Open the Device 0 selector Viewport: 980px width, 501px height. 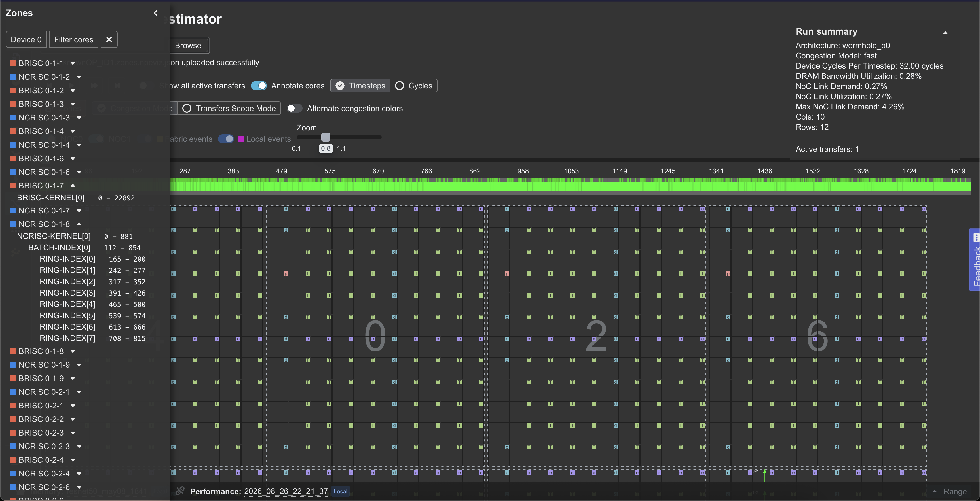click(26, 40)
